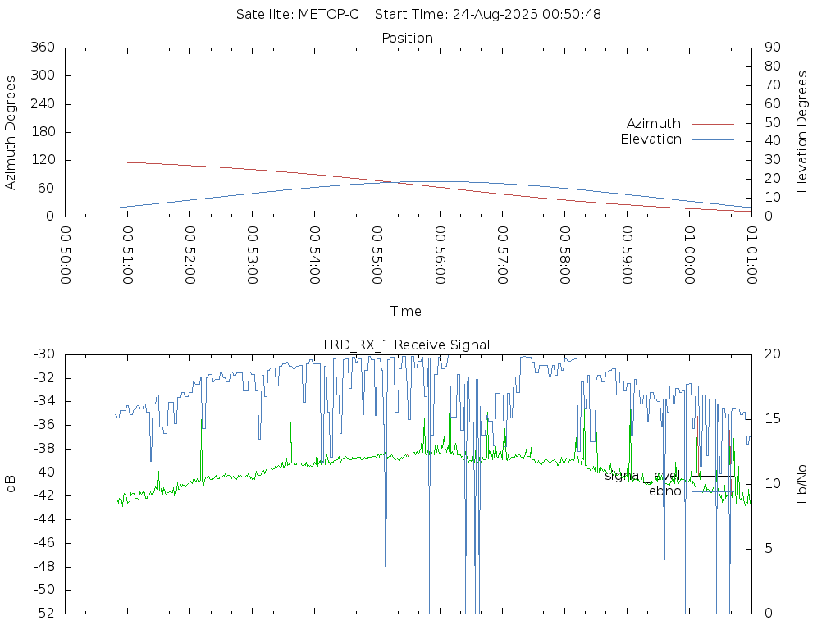Click the 60 tick on the Elevation axis
The width and height of the screenshot is (840, 630).
click(773, 103)
